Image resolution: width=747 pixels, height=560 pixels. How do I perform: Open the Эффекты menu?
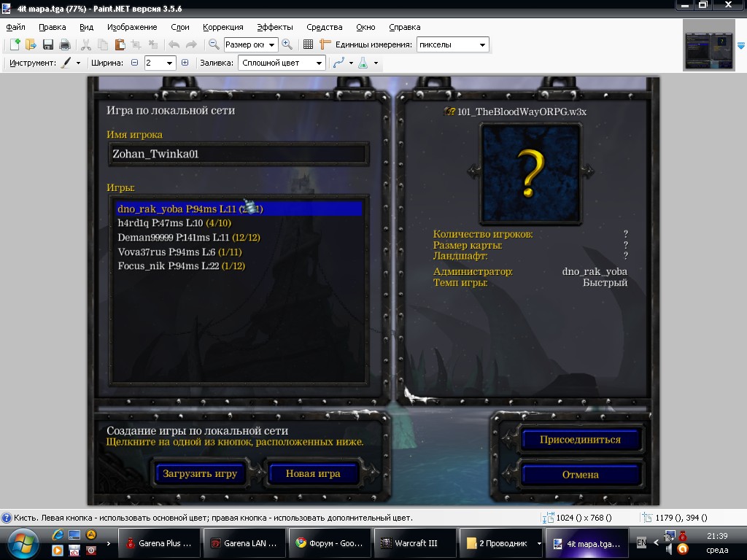[275, 27]
